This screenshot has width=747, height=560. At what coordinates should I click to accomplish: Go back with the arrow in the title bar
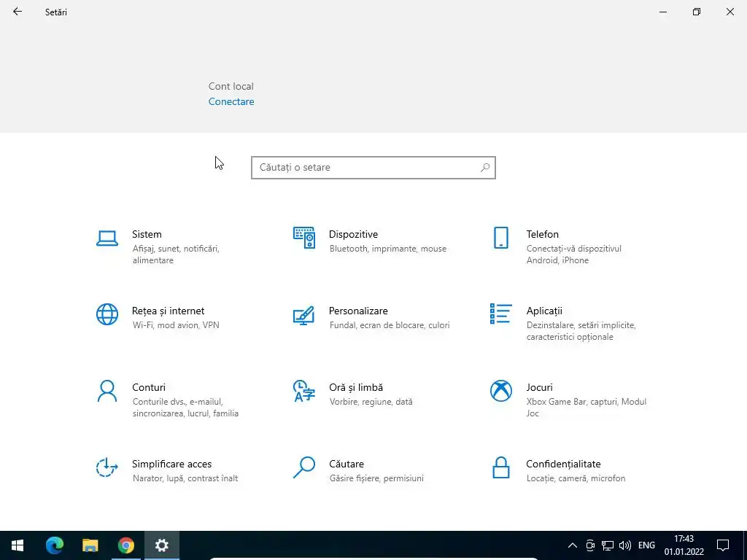18,12
